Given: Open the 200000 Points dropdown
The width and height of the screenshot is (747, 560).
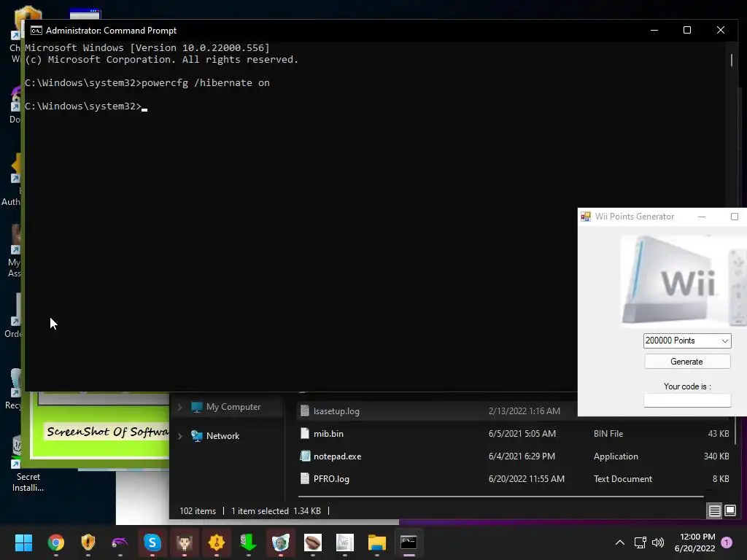Looking at the screenshot, I should pyautogui.click(x=687, y=341).
